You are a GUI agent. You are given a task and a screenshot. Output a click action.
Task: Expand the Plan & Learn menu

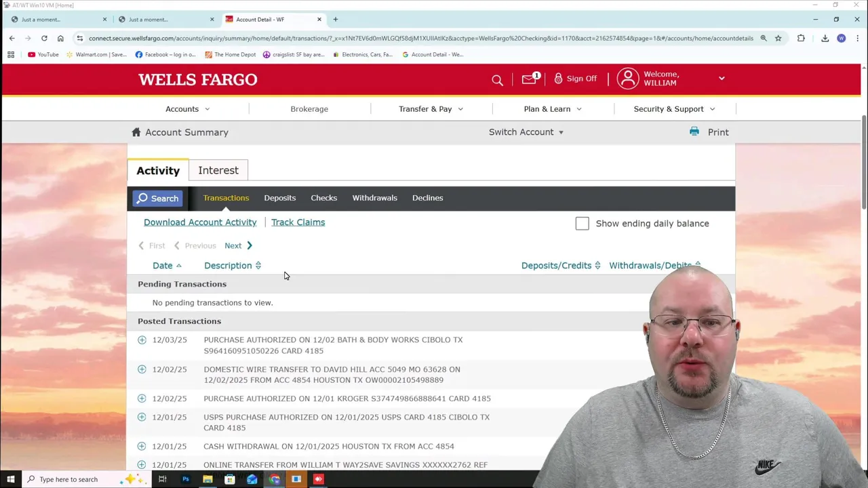(x=553, y=108)
